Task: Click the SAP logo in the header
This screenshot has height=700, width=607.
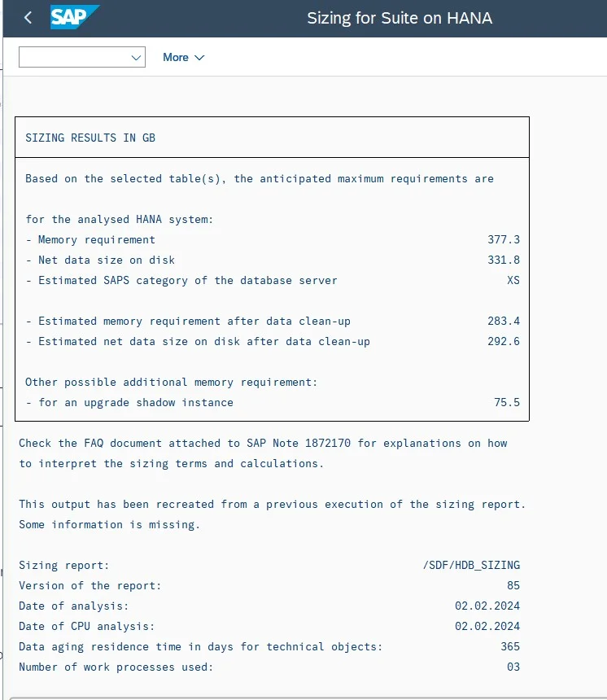Action: coord(75,17)
